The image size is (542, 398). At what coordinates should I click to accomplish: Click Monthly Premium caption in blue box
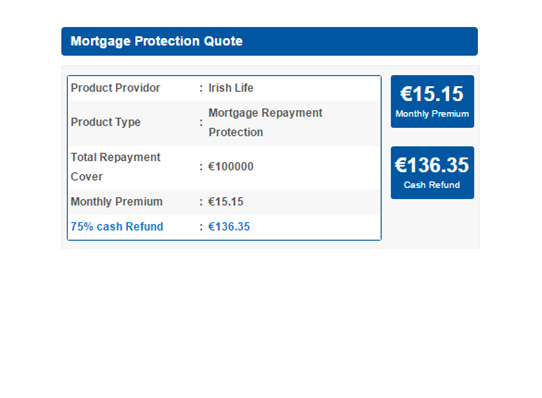click(x=432, y=114)
